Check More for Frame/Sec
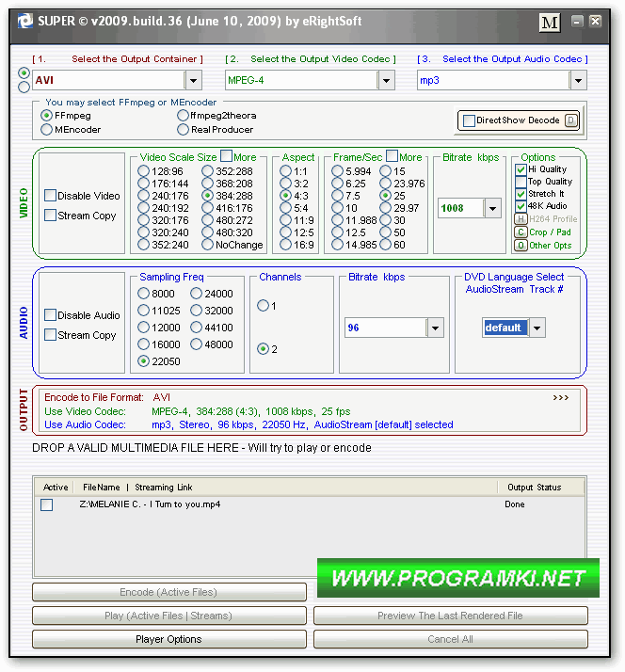The height and width of the screenshot is (672, 625). pos(392,155)
